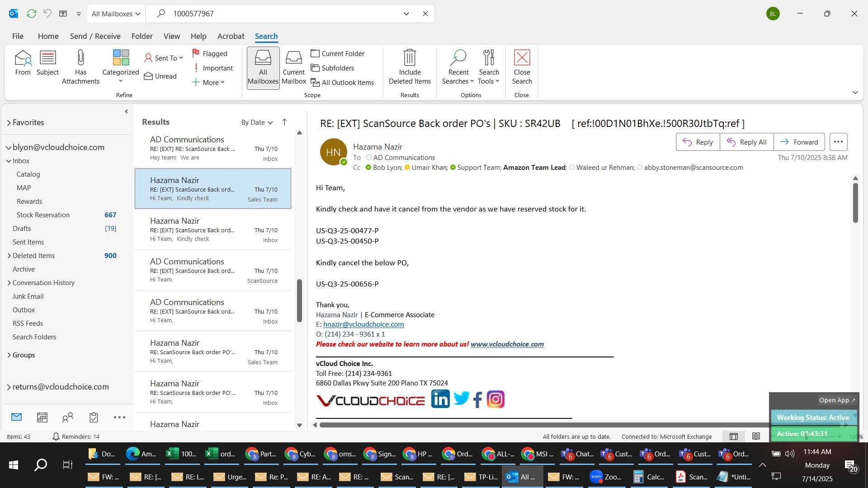The height and width of the screenshot is (488, 868).
Task: Set search scope to Current Mailbox
Action: [x=294, y=68]
